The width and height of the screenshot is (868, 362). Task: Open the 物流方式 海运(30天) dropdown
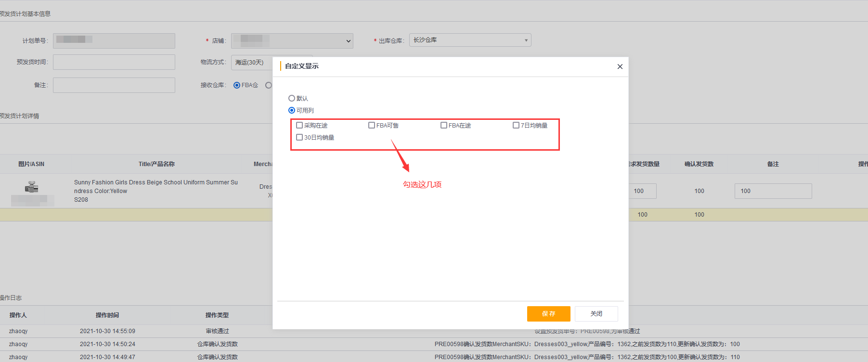pos(252,63)
